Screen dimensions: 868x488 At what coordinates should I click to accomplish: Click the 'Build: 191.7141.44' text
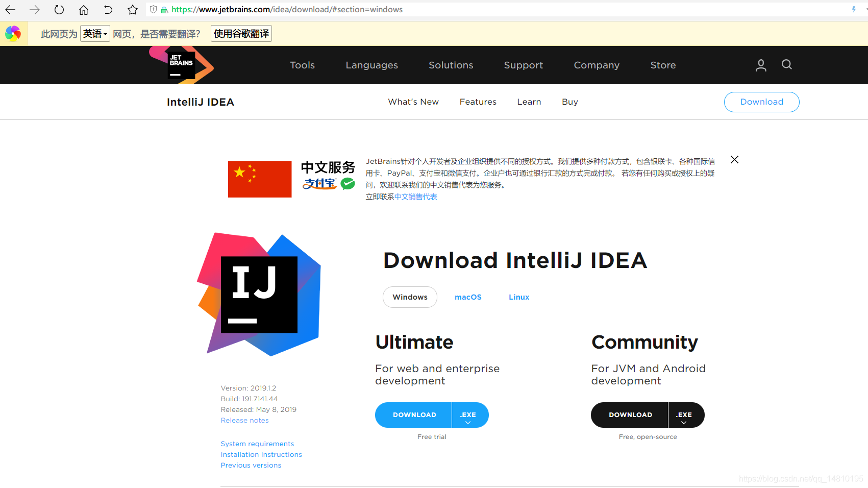point(250,399)
